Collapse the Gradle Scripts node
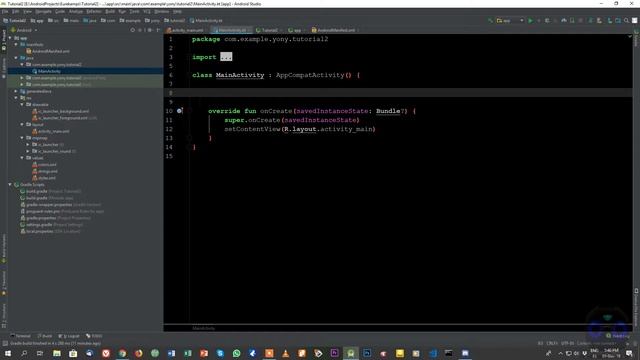 pos(10,184)
